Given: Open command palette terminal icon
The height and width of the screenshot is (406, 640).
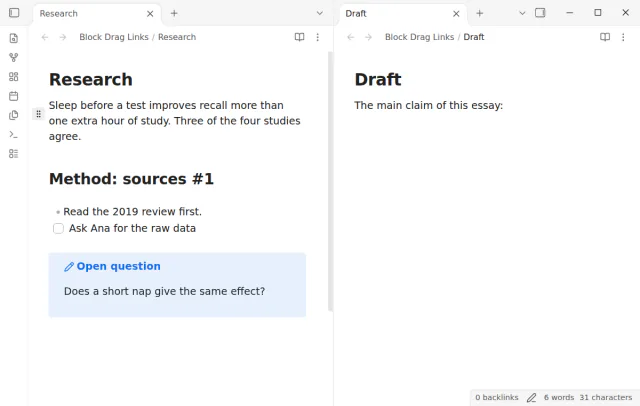Looking at the screenshot, I should tap(13, 134).
